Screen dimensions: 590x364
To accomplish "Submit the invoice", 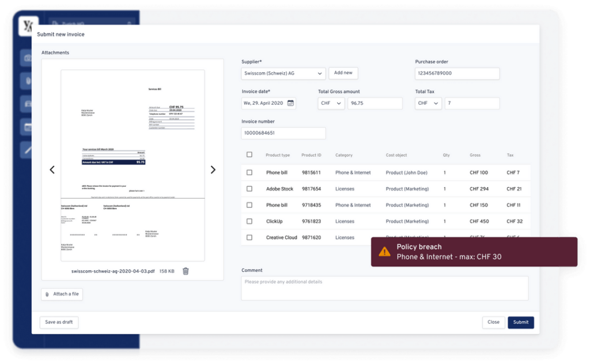I will 521,323.
